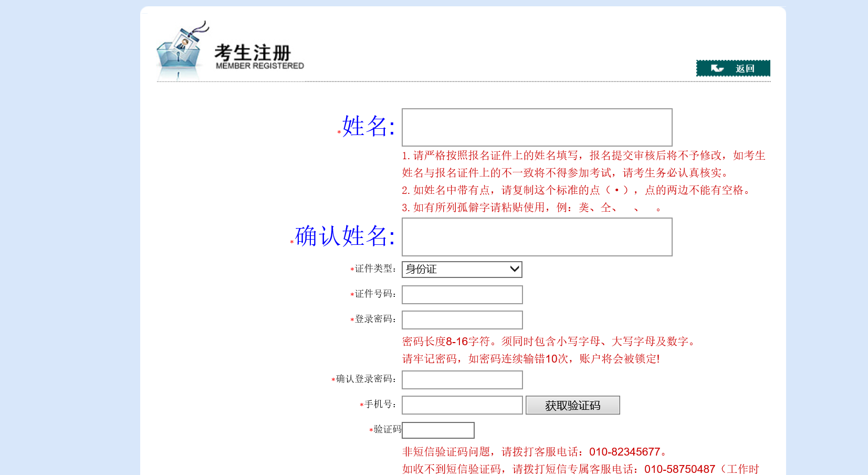Image resolution: width=868 pixels, height=475 pixels.
Task: Click note 1 beginning 请严格按照报名证件
Action: pyautogui.click(x=584, y=164)
